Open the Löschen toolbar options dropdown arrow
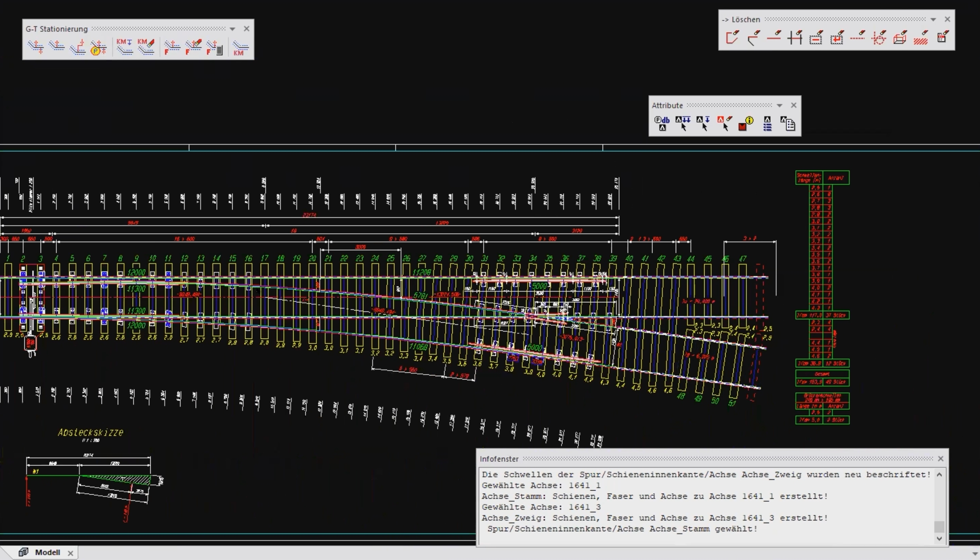This screenshot has height=560, width=980. [933, 19]
